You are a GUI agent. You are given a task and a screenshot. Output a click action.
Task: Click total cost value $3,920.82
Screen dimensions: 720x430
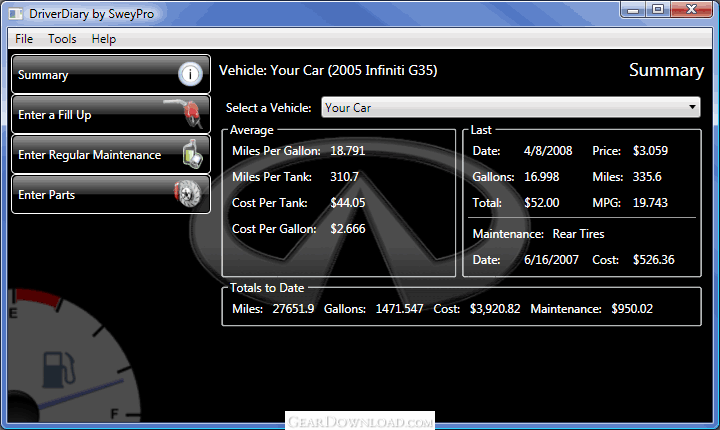tap(495, 309)
